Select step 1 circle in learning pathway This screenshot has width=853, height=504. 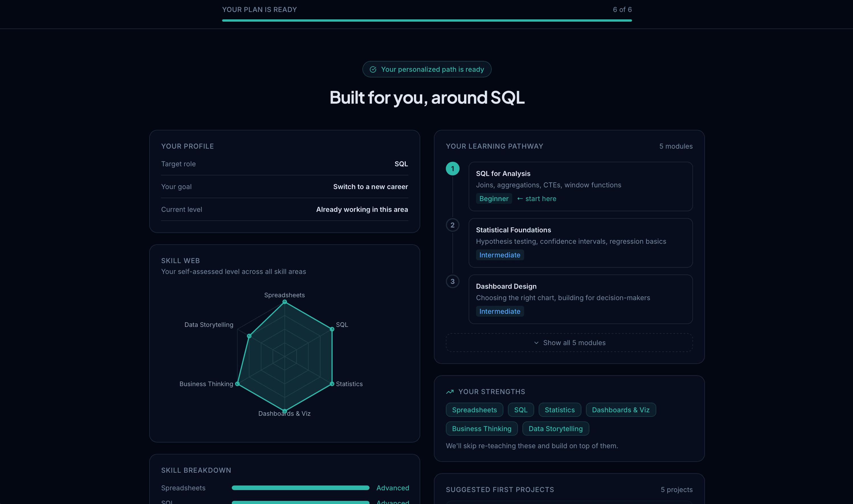click(452, 169)
